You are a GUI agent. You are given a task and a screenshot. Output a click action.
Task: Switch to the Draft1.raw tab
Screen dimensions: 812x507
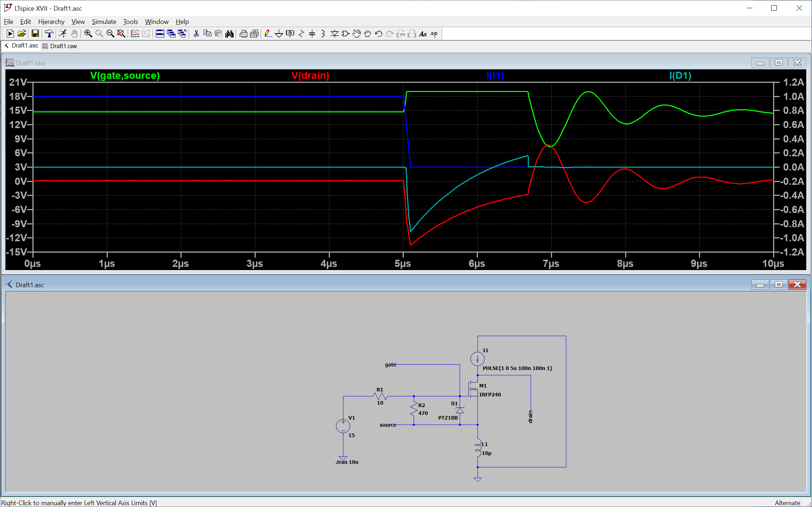pos(60,46)
